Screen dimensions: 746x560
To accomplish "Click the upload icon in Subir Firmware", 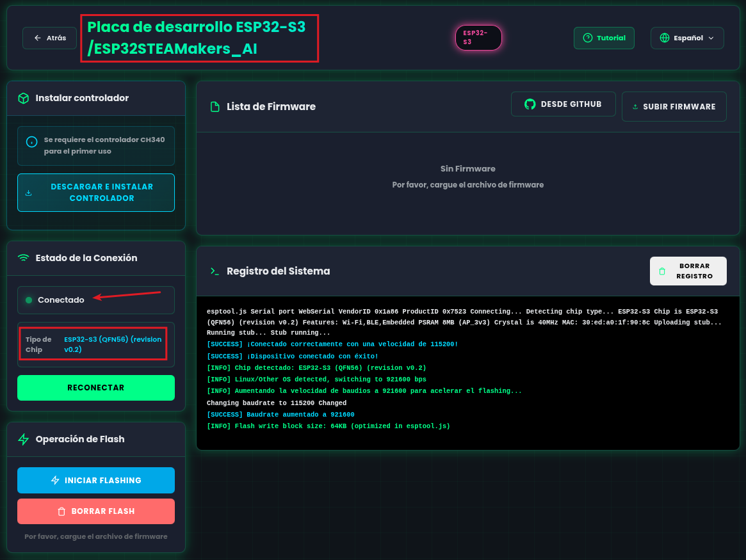I will click(x=635, y=107).
